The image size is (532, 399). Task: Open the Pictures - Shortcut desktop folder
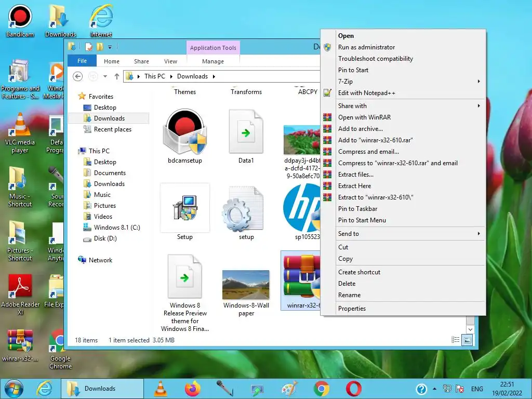[x=20, y=241]
